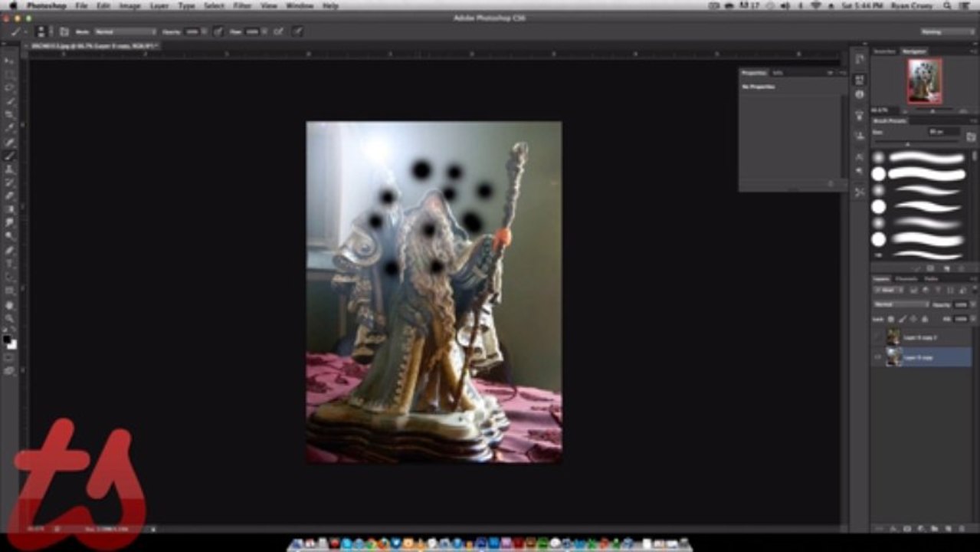Switch to the Info tab
980x552 pixels.
coord(778,73)
